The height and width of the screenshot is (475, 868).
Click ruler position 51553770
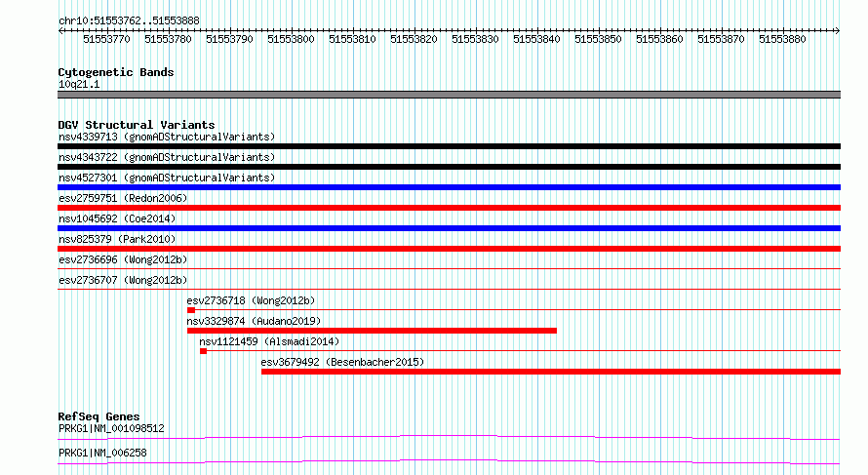point(107,39)
